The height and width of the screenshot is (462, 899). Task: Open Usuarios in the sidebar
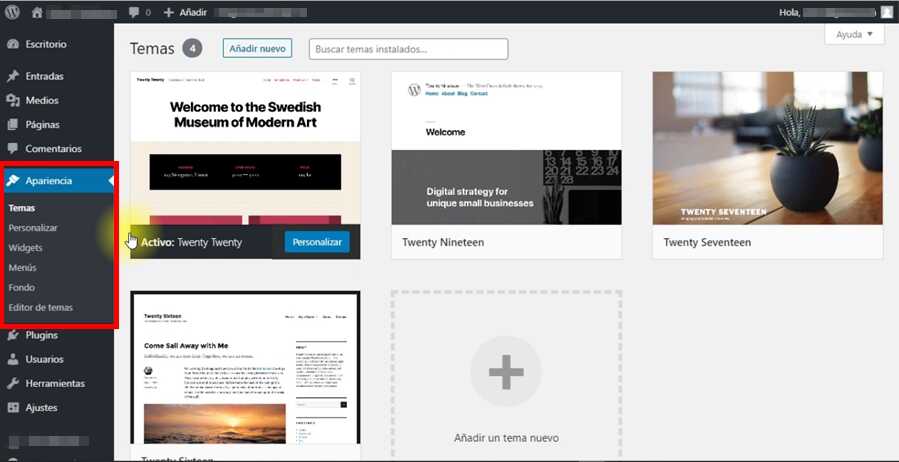pyautogui.click(x=44, y=359)
